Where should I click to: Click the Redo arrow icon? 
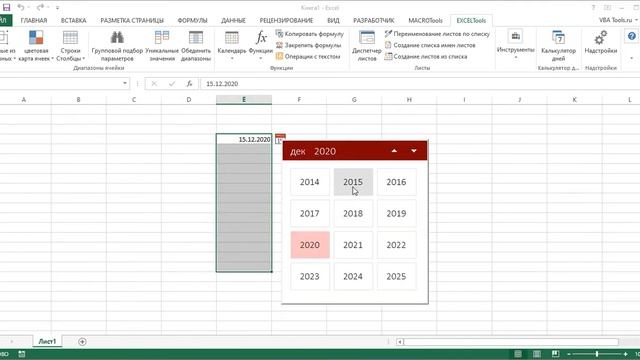point(40,7)
